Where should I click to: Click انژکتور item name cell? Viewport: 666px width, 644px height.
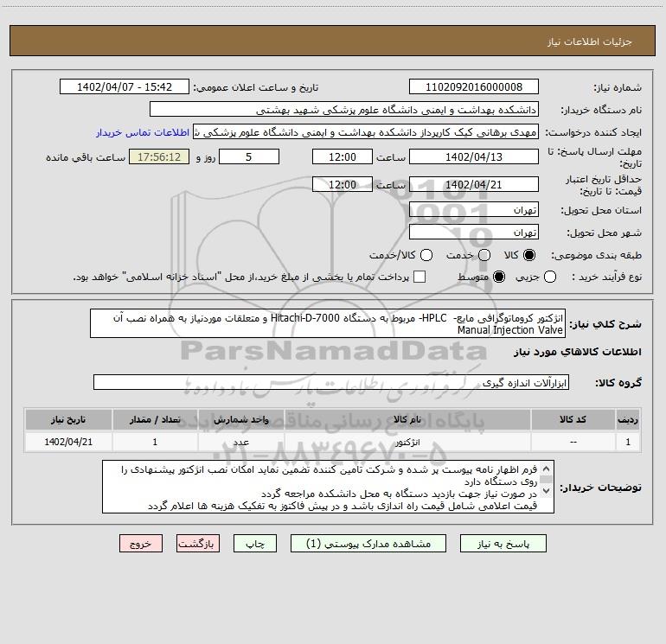[407, 442]
